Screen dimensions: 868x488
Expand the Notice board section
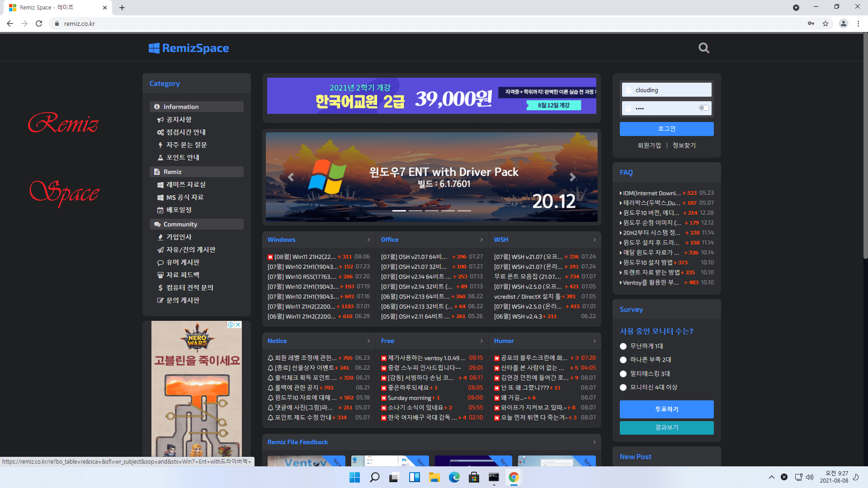368,341
